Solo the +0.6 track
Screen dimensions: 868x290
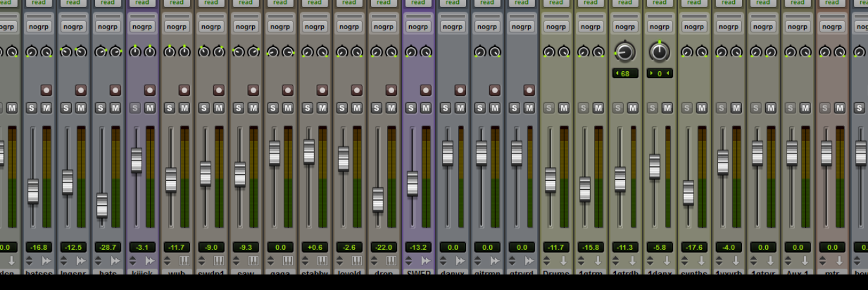click(x=307, y=108)
